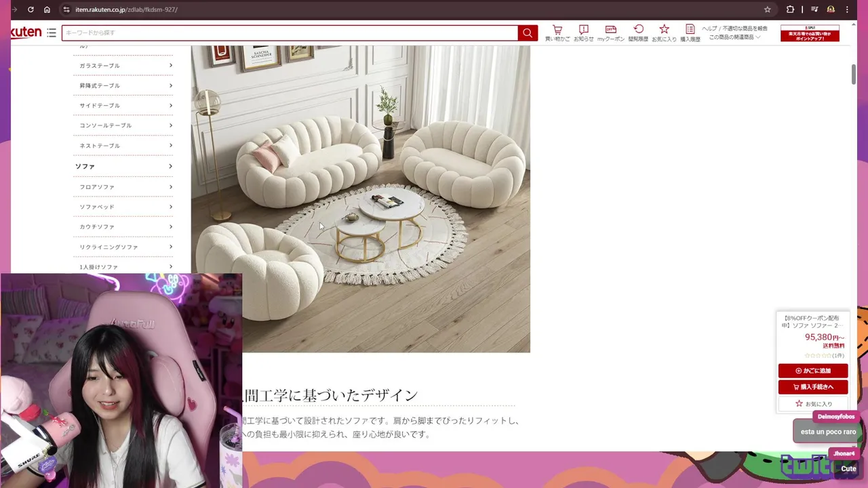
Task: Click the かごに追加 add to cart button
Action: [x=813, y=371]
